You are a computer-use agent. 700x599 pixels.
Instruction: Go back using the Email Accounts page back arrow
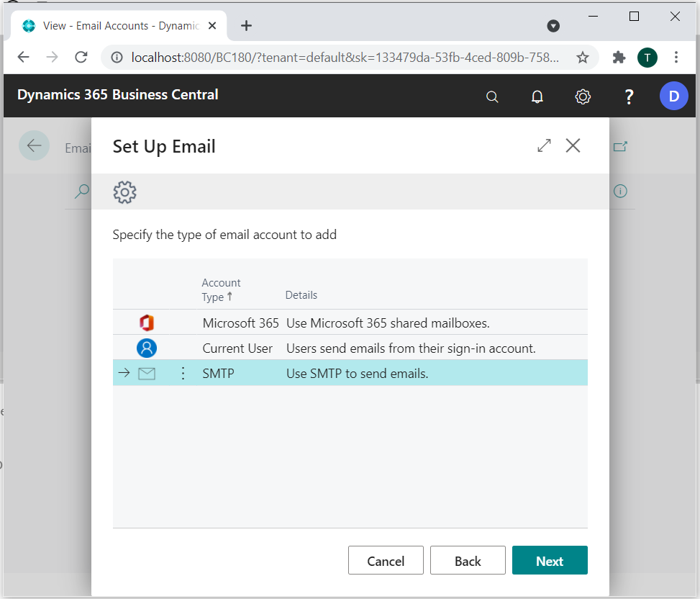click(34, 145)
